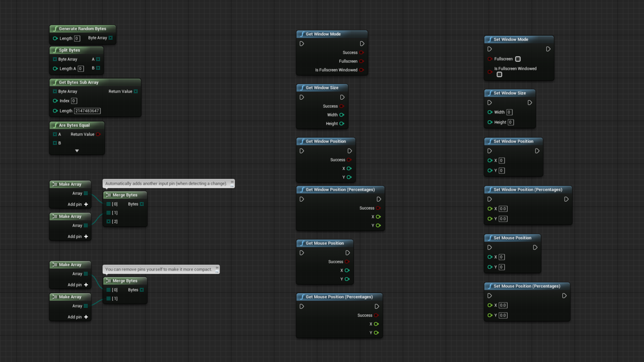Select the Set Window Size node title
Image resolution: width=644 pixels, height=362 pixels.
coord(510,93)
